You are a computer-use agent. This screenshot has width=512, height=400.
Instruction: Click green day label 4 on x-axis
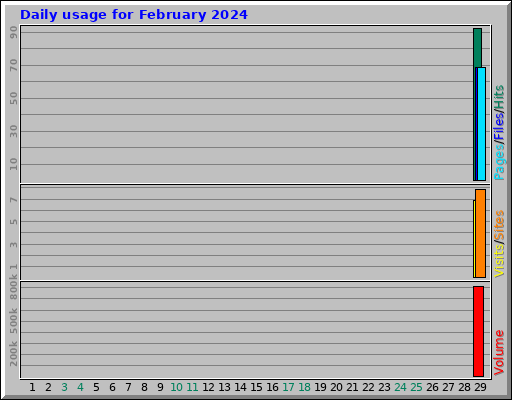coord(80,387)
